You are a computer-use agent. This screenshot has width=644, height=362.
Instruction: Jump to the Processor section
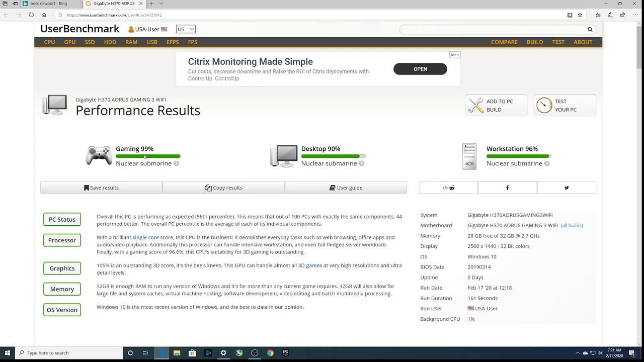point(62,240)
